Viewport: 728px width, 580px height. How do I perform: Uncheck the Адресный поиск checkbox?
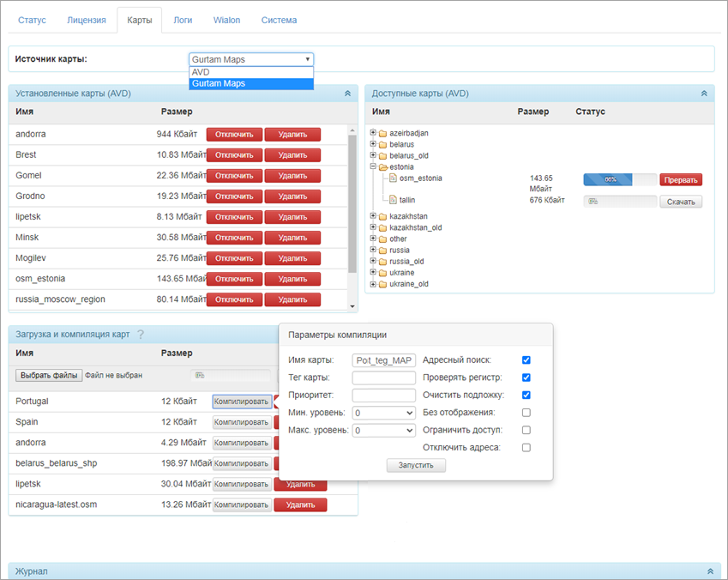(x=526, y=360)
